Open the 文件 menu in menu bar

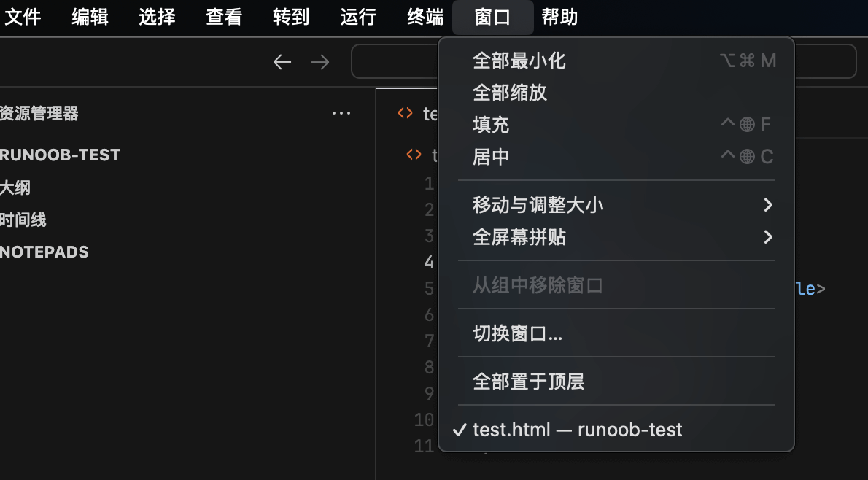23,17
